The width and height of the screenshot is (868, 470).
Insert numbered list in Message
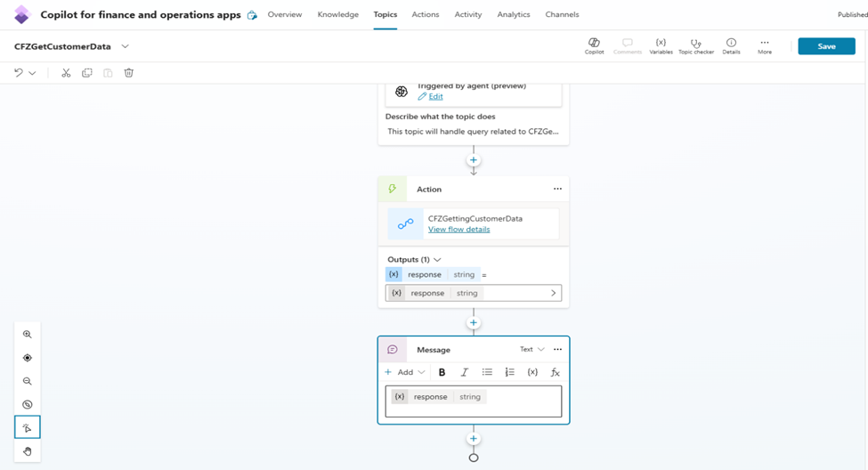coord(510,372)
